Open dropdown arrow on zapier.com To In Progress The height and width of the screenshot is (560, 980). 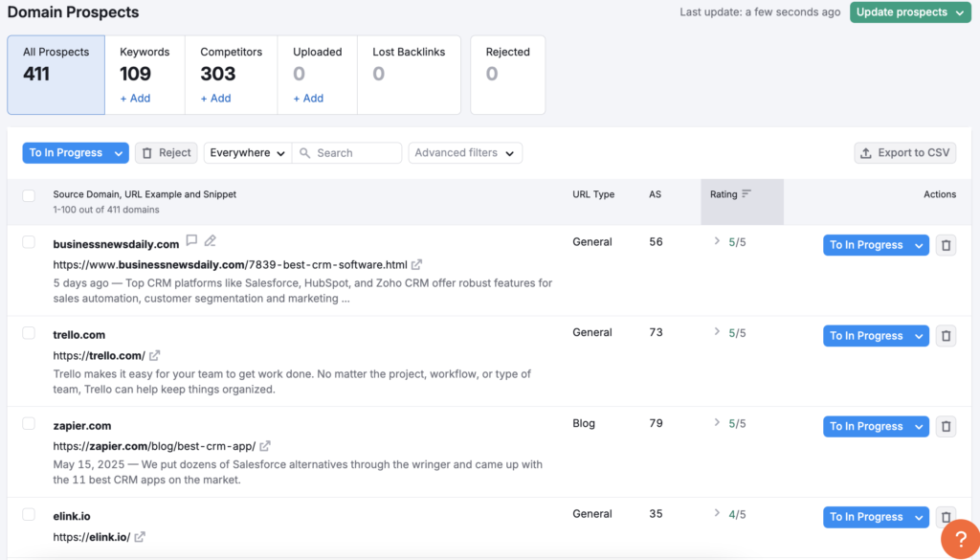click(x=919, y=426)
